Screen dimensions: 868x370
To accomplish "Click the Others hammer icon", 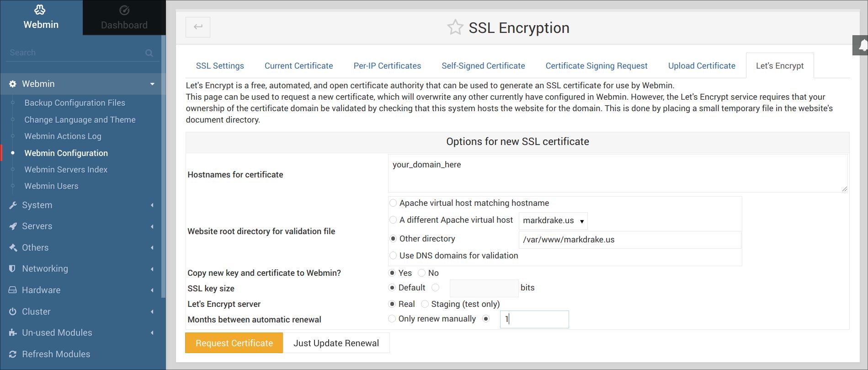I will [13, 247].
